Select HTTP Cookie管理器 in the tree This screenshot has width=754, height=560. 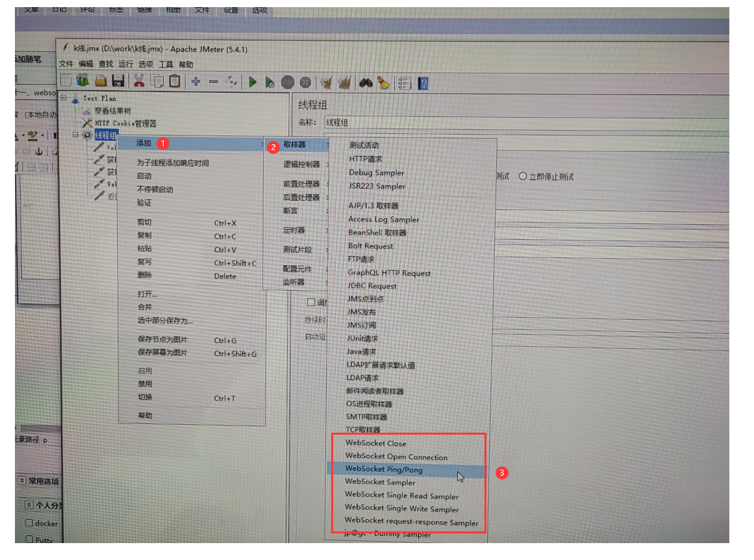125,123
